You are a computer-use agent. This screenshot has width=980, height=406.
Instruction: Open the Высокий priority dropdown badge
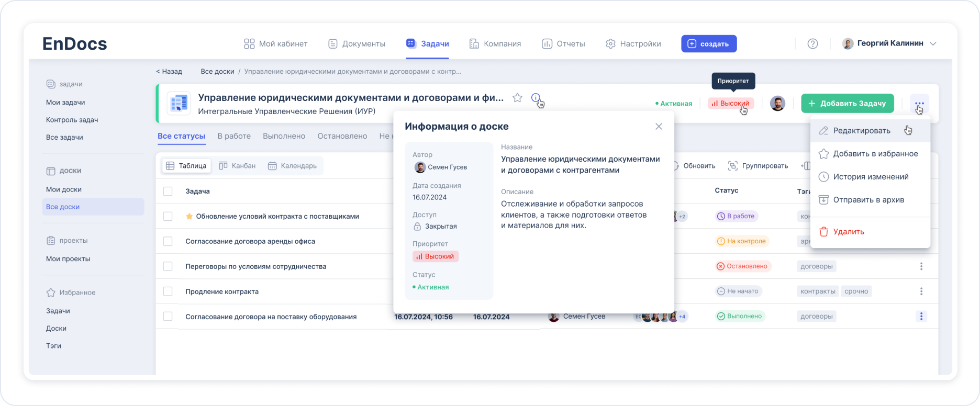point(731,104)
